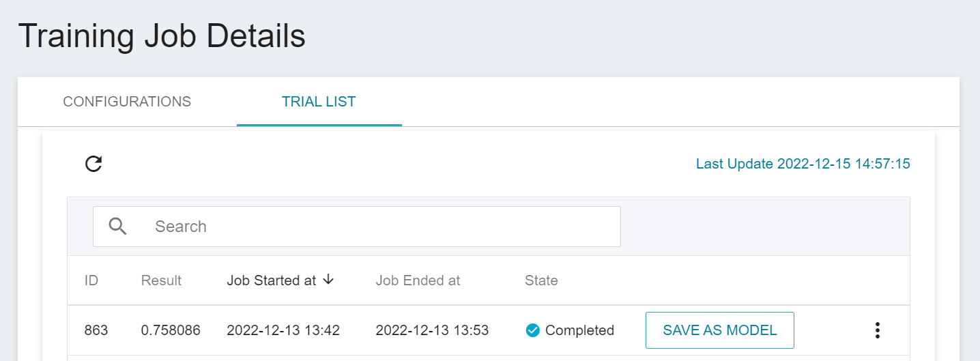
Task: Select trial ID 863 in the table
Action: (x=96, y=330)
